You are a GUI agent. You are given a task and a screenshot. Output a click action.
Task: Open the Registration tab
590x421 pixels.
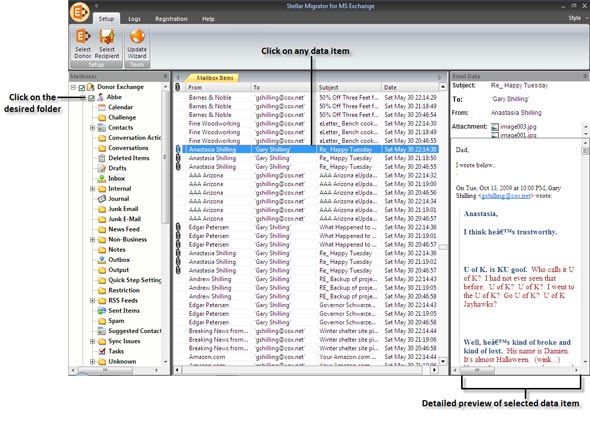171,19
